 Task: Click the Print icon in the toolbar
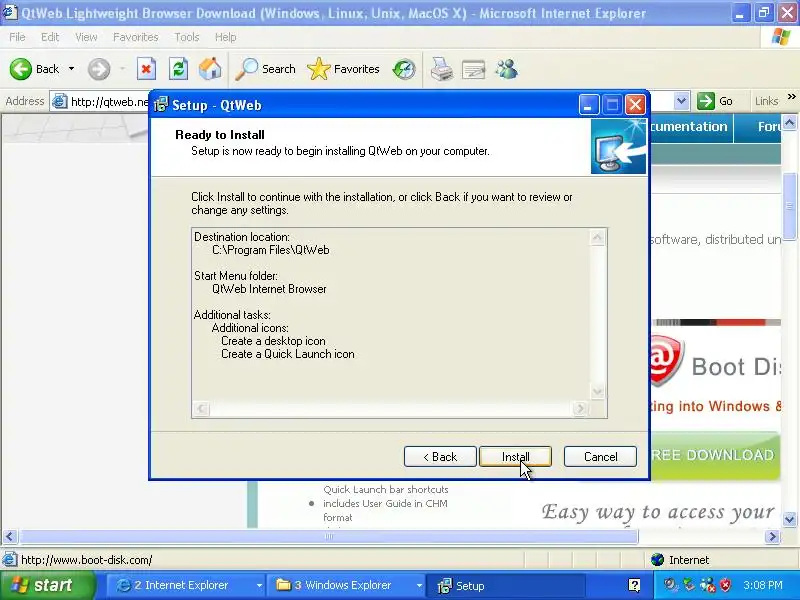coord(441,69)
